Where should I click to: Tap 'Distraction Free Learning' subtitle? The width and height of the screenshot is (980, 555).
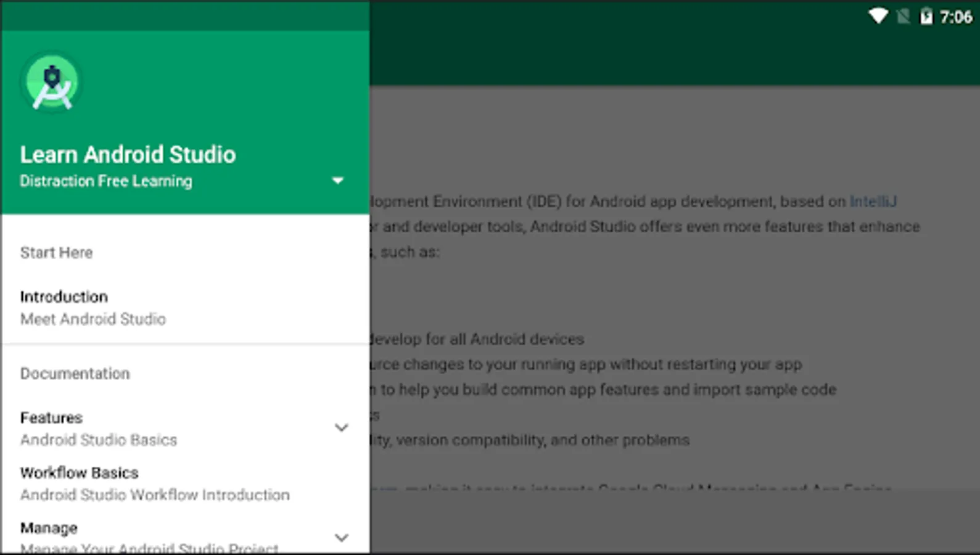[106, 181]
